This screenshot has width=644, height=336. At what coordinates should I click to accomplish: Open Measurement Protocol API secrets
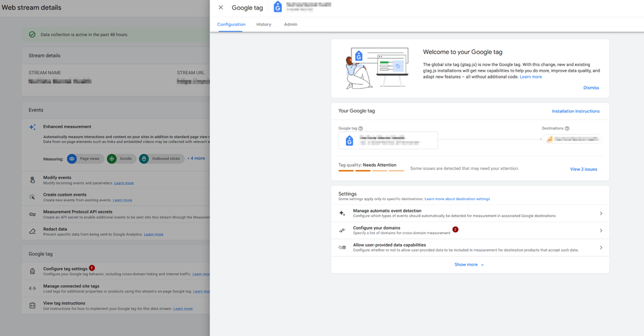click(x=116, y=215)
